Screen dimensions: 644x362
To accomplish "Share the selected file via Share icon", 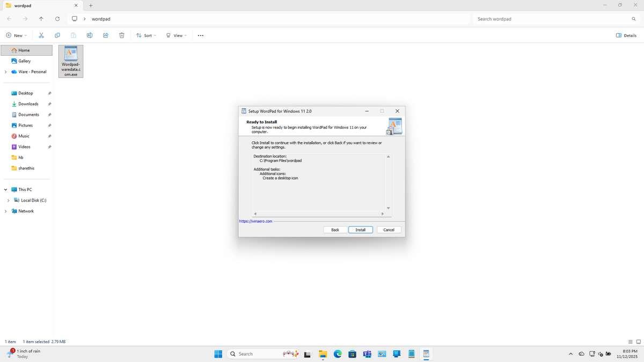I will [x=106, y=35].
